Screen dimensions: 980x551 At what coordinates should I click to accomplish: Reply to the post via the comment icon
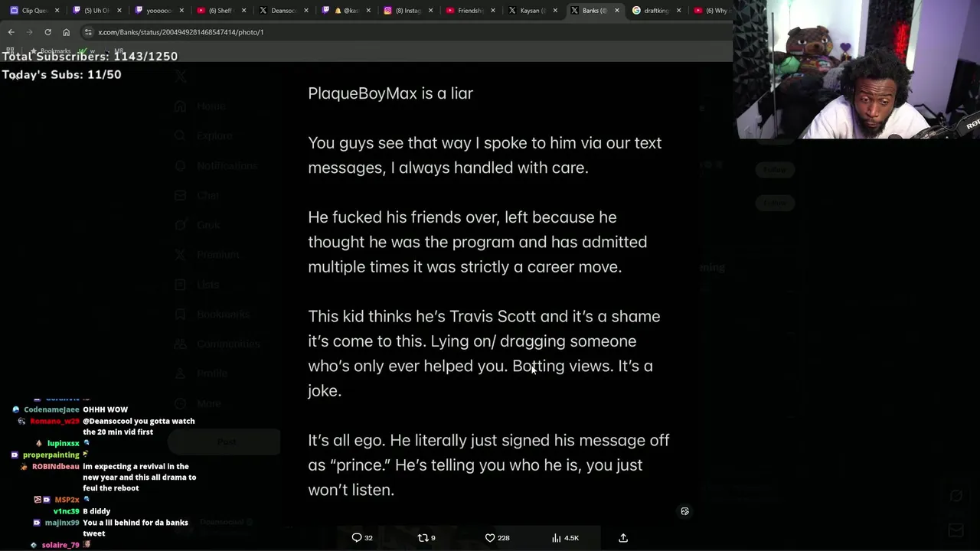pos(361,538)
